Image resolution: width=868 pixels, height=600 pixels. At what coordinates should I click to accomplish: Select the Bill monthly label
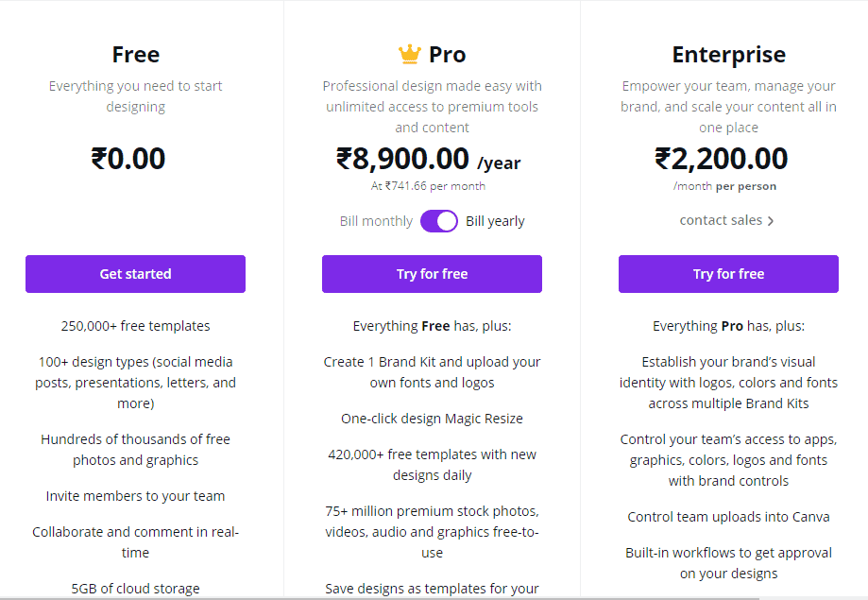(376, 221)
